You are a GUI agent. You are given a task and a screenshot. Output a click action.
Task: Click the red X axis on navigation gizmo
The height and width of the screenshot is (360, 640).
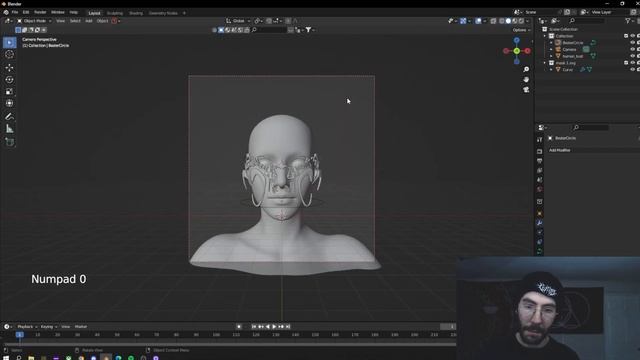pyautogui.click(x=527, y=51)
